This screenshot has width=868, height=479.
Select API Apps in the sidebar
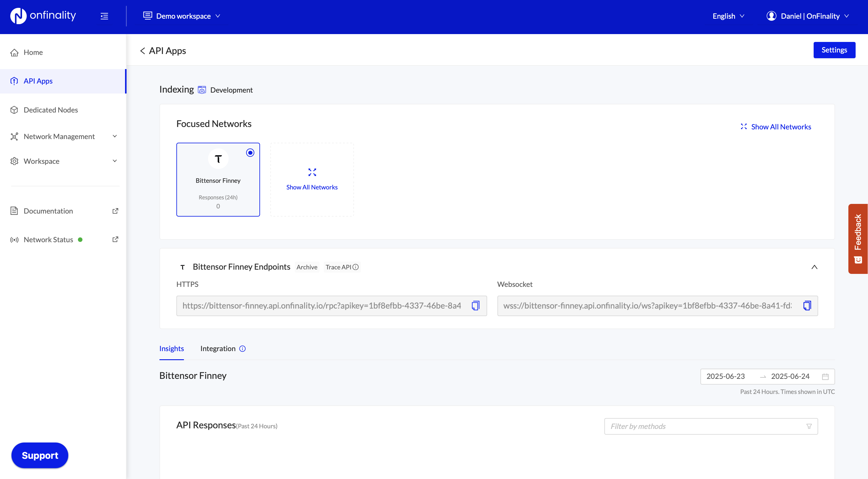[x=38, y=81]
